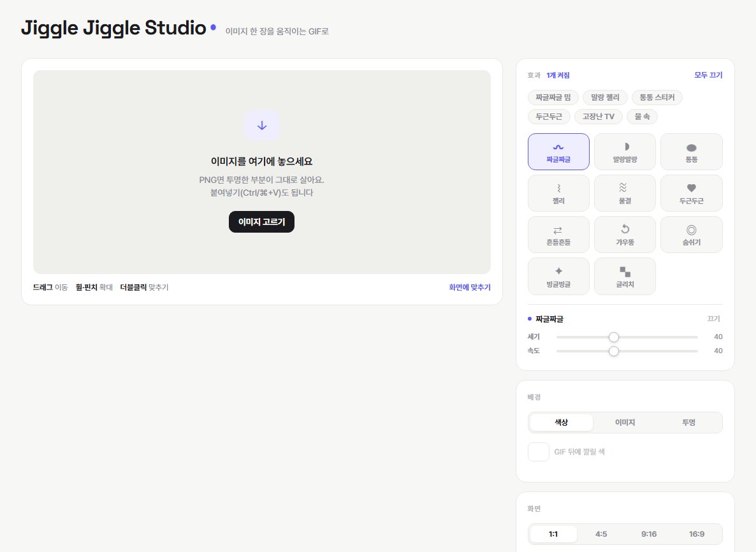
Task: Toggle the 짜글짜글 squiggle effect tile
Action: click(x=558, y=152)
